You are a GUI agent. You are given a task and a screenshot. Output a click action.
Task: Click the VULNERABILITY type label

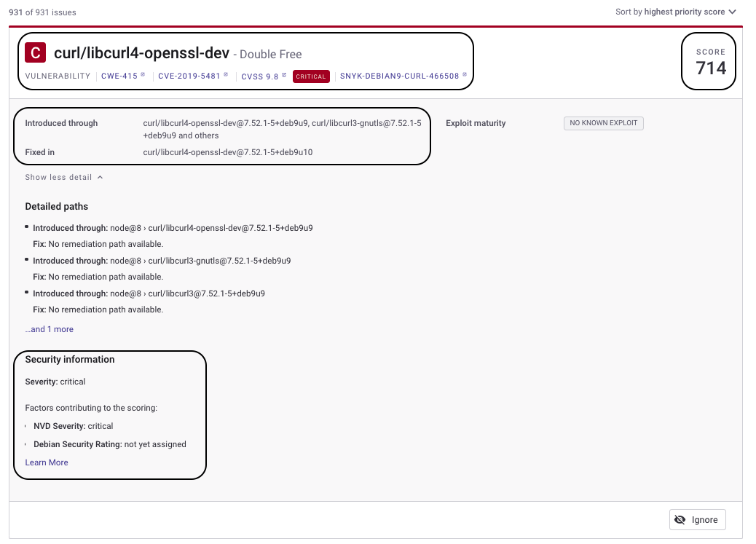click(x=58, y=76)
